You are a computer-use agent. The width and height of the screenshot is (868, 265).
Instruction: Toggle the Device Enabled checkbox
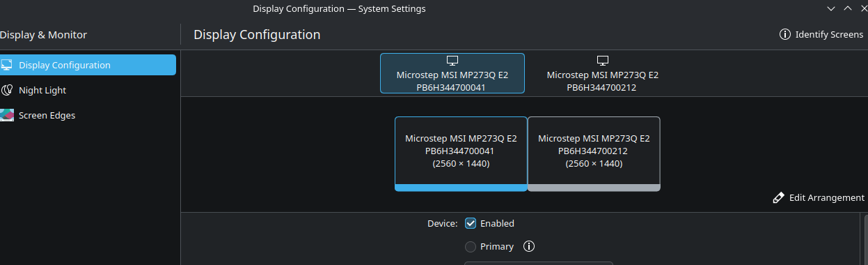tap(471, 224)
